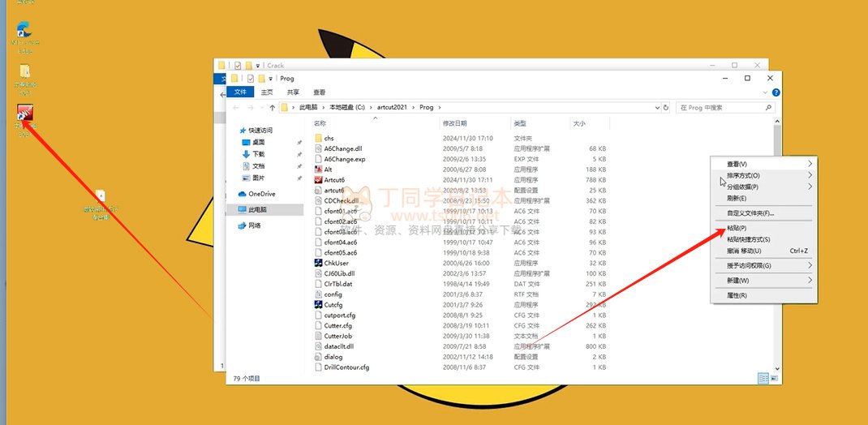Image resolution: width=868 pixels, height=425 pixels.
Task: Click the Refresh address bar icon
Action: coord(666,107)
